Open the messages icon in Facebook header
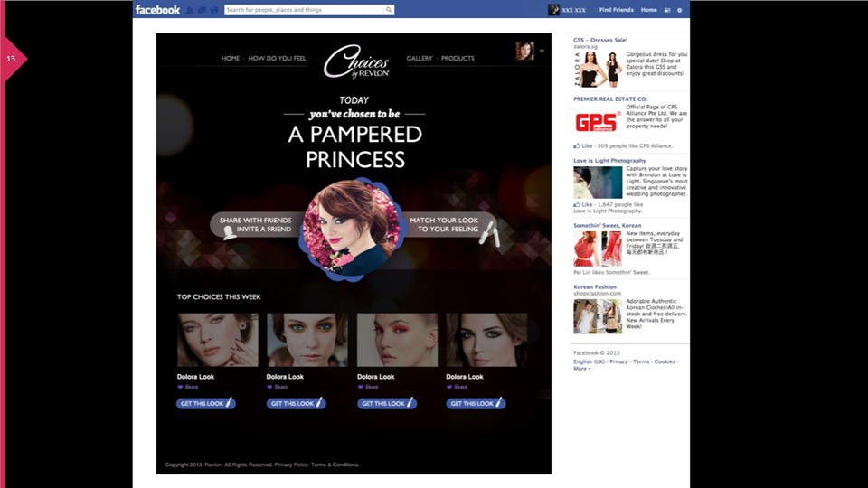Screen dimensions: 868x488 click(x=202, y=10)
